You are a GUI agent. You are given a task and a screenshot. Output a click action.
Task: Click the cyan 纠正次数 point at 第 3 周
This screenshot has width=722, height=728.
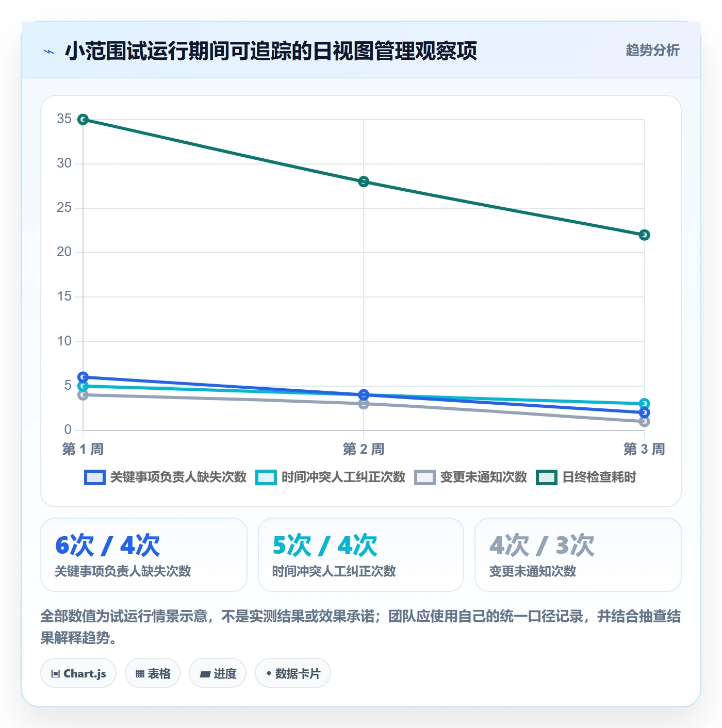click(x=644, y=404)
